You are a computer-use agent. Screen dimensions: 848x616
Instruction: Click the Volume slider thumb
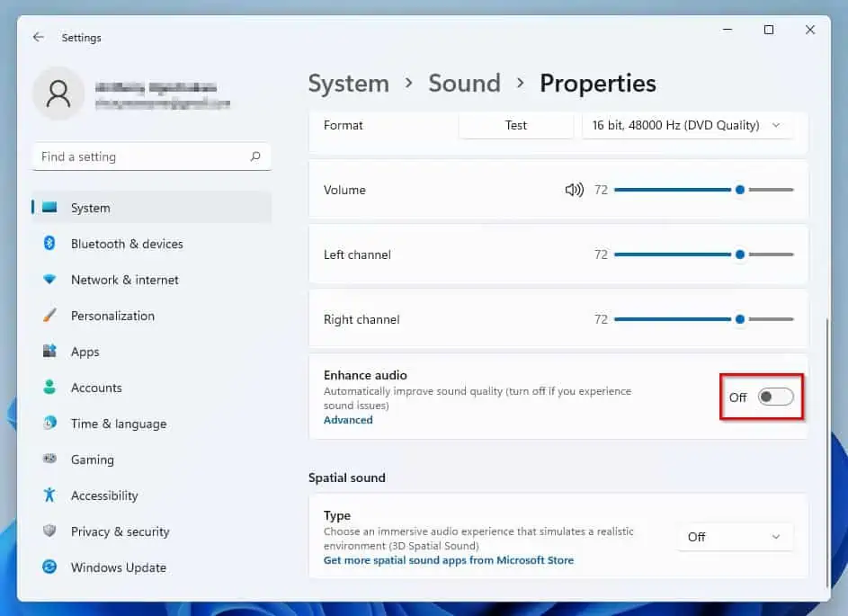tap(740, 190)
